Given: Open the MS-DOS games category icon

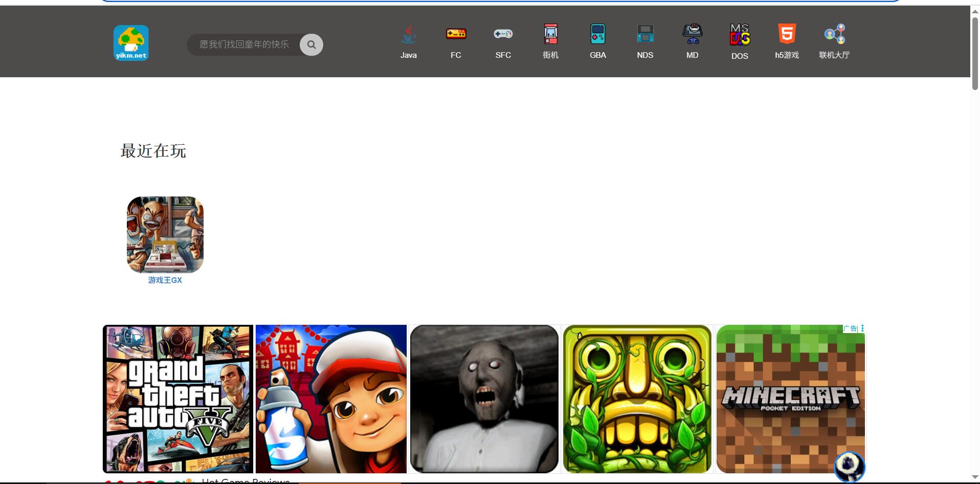Looking at the screenshot, I should click(740, 34).
